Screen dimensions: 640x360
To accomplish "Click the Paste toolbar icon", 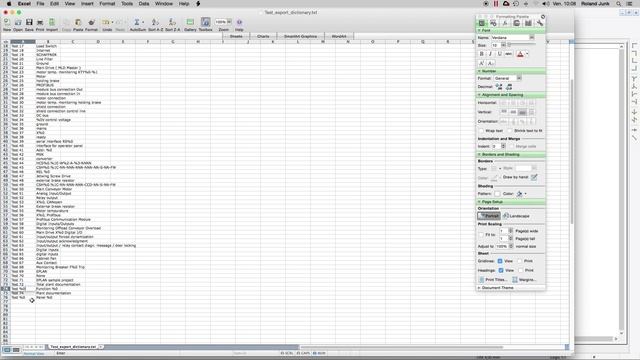I will 78,23.
